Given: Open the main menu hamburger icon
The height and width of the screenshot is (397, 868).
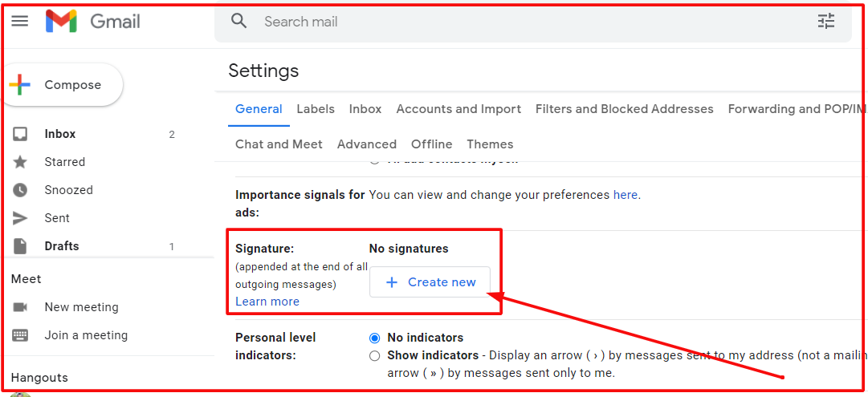Looking at the screenshot, I should (x=20, y=22).
